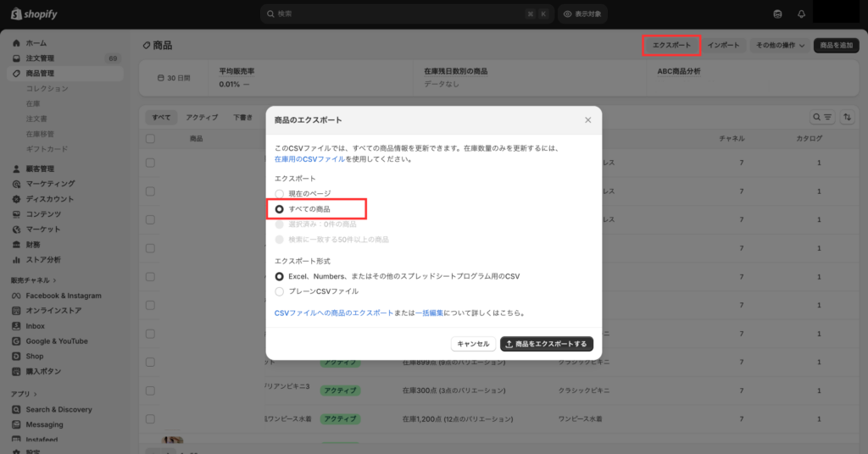Open the CSVファイルへの商品のエクスポート link
Screen dimensions: 868x454
click(x=334, y=313)
